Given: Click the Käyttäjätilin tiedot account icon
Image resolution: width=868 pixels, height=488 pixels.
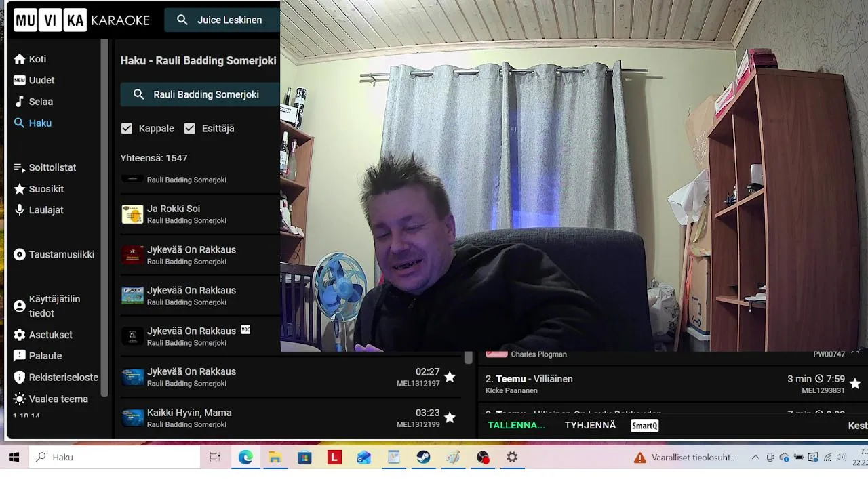Looking at the screenshot, I should (20, 306).
